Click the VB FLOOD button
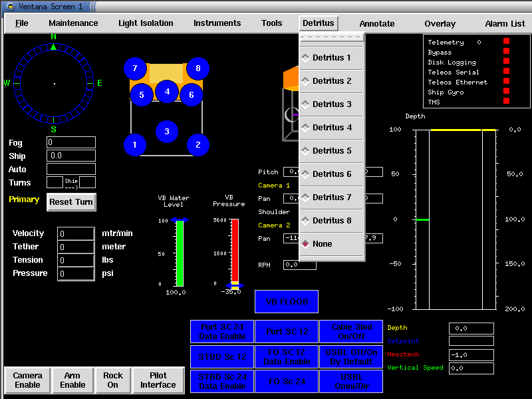The width and height of the screenshot is (532, 399). [x=287, y=302]
